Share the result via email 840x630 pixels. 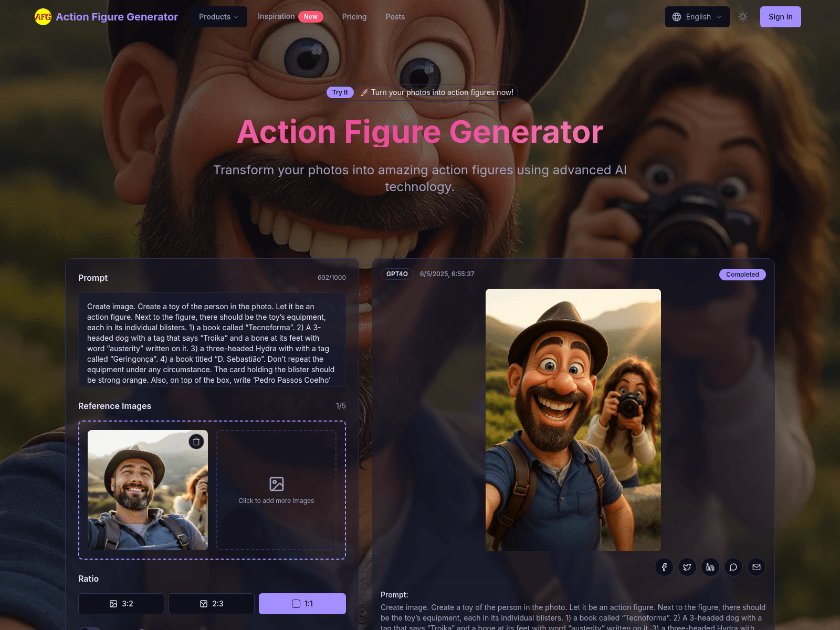click(x=757, y=567)
